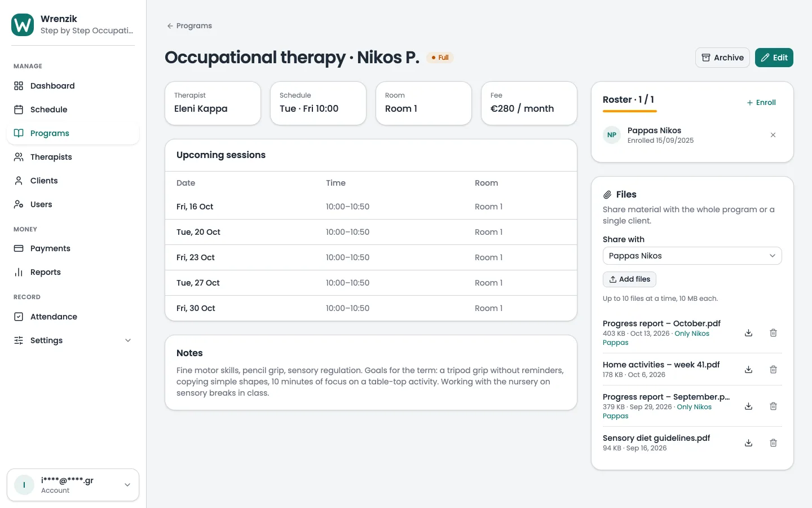Viewport: 812px width, 508px height.
Task: Click the Therapist Eleni Kappa card
Action: pos(213,103)
